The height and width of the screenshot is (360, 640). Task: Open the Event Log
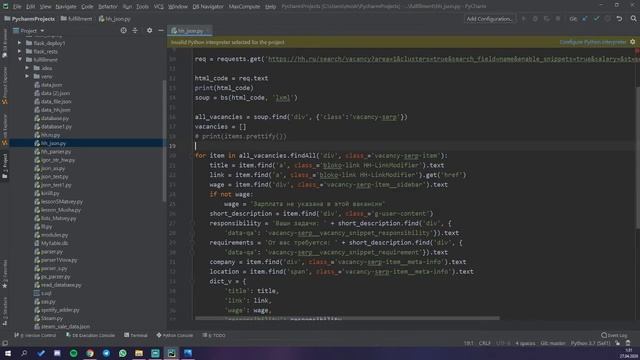click(x=614, y=336)
